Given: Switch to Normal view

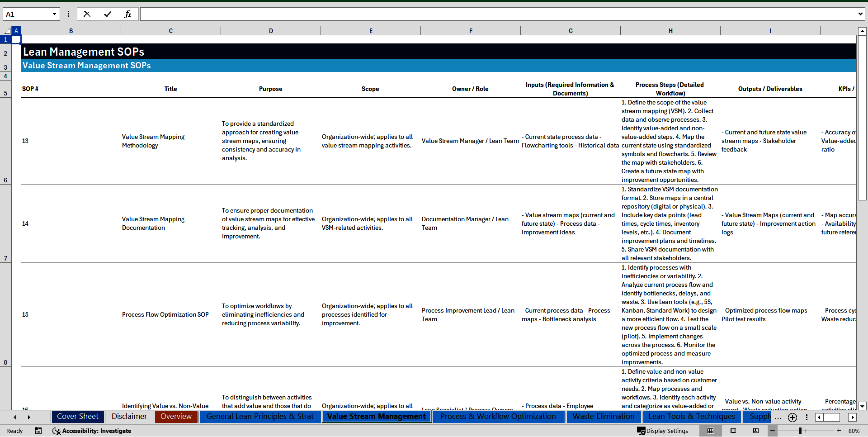Looking at the screenshot, I should [711, 431].
